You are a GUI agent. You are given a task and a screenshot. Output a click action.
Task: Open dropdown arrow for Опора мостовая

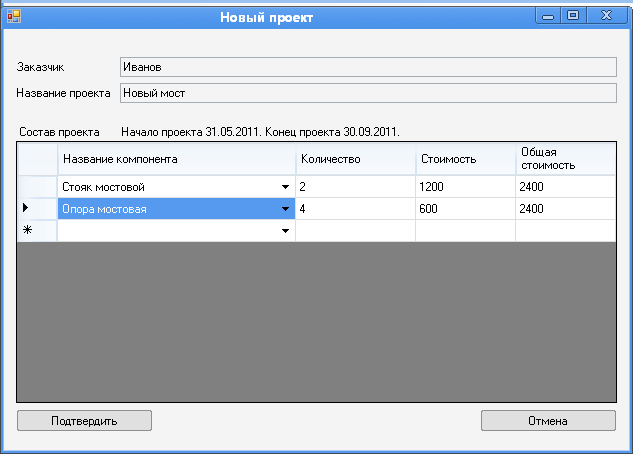(x=285, y=209)
